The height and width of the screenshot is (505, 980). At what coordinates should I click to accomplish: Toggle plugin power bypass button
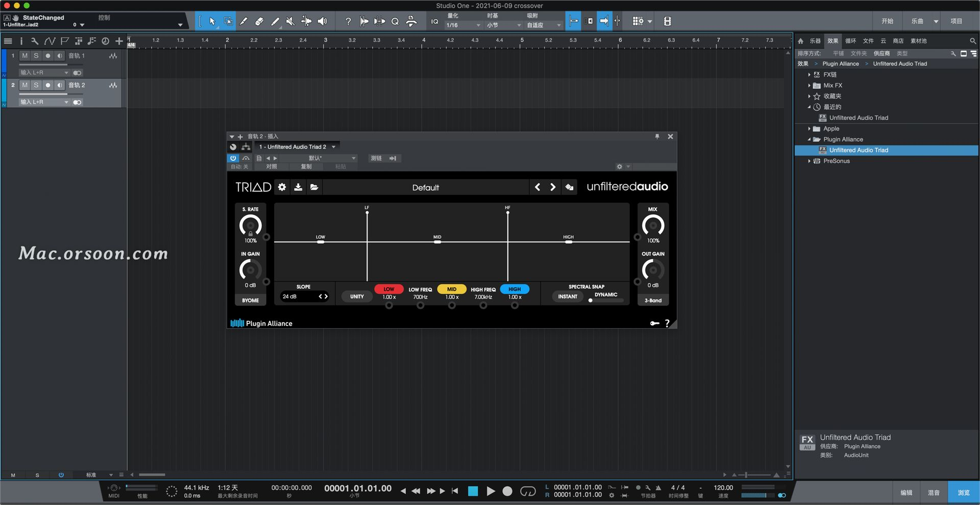coord(233,158)
